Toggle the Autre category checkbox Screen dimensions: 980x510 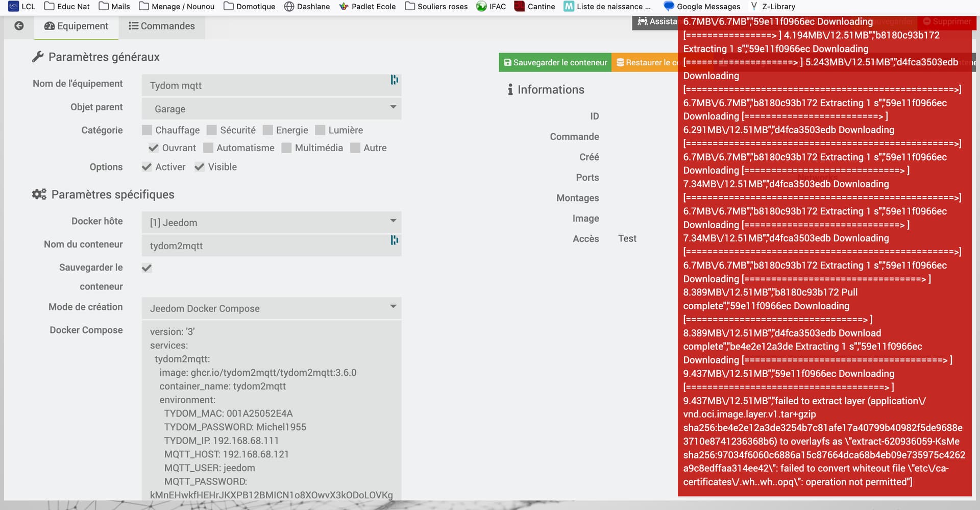click(x=355, y=148)
